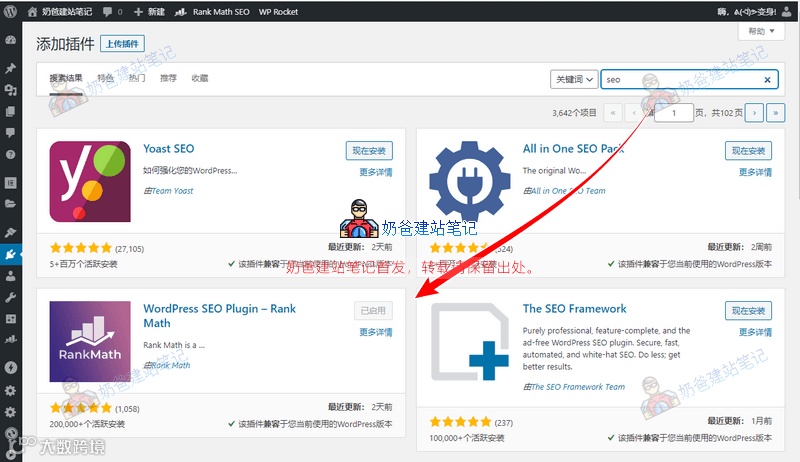Open Rank Math author link
This screenshot has height=462, width=800.
click(x=171, y=365)
